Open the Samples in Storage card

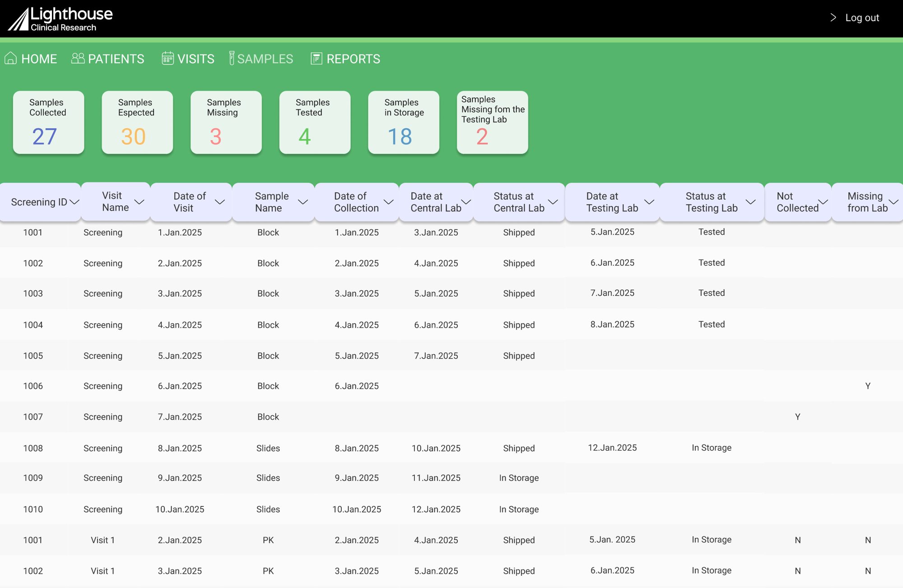(x=404, y=122)
